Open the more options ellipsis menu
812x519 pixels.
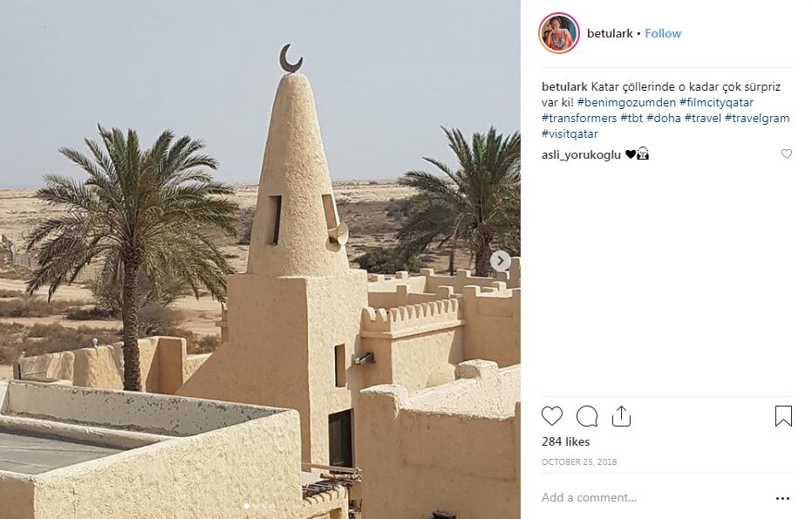[x=782, y=498]
